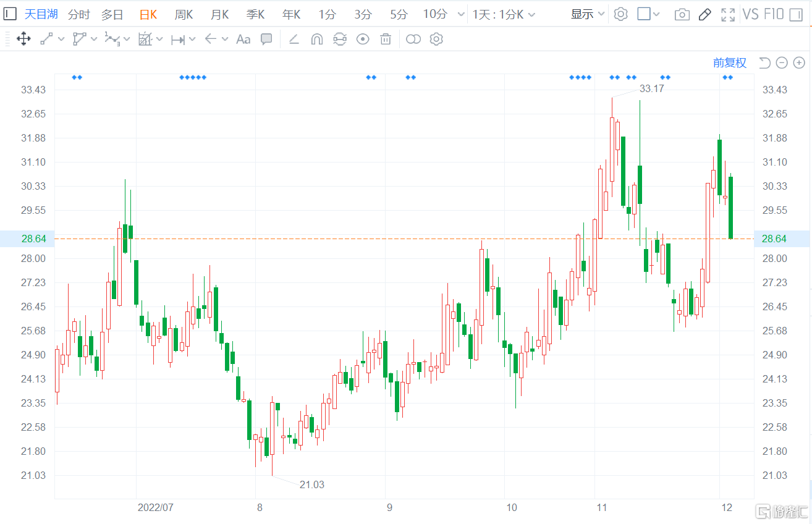
Task: Expand the polygon shape tool options arrow
Action: point(94,40)
